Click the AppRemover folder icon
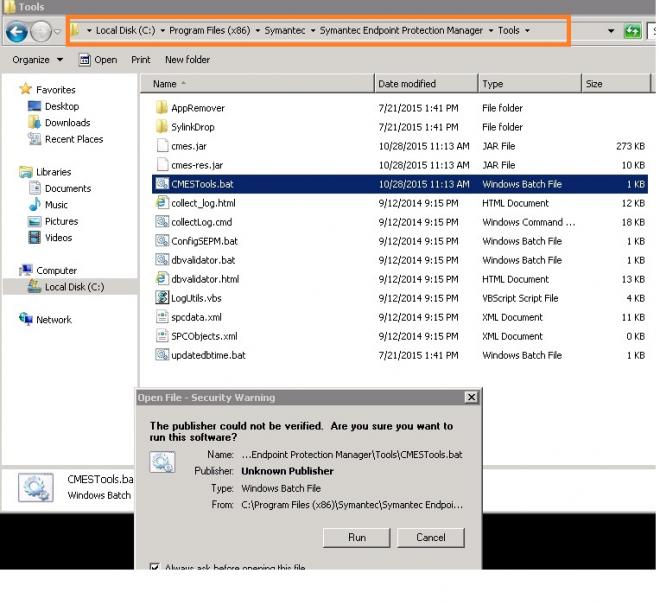 [162, 108]
